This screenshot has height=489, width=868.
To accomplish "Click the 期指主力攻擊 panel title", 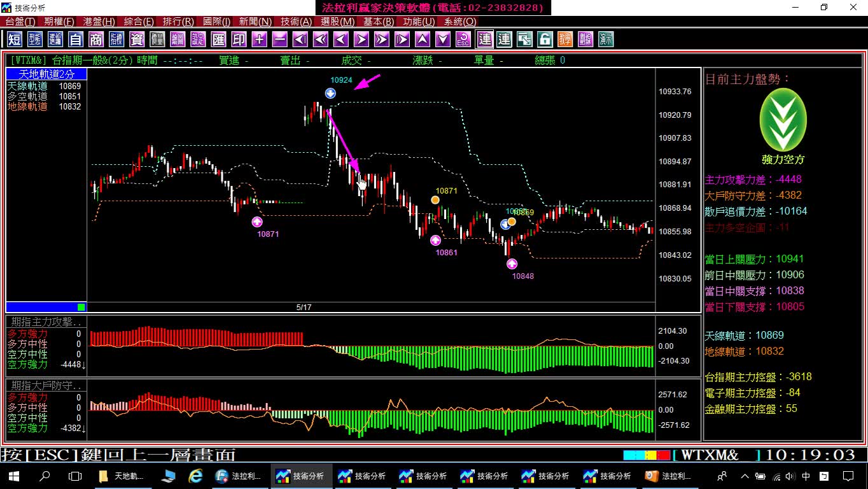I will (x=46, y=322).
